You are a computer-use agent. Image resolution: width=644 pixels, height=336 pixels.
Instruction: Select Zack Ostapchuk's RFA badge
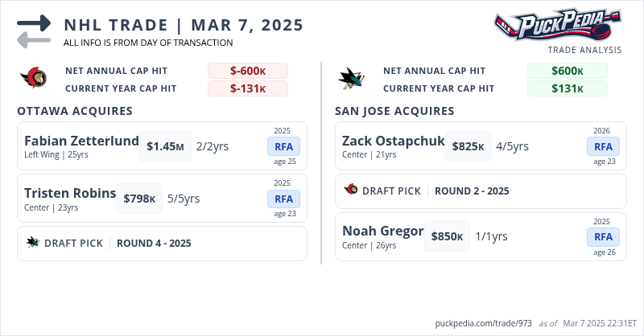602,146
